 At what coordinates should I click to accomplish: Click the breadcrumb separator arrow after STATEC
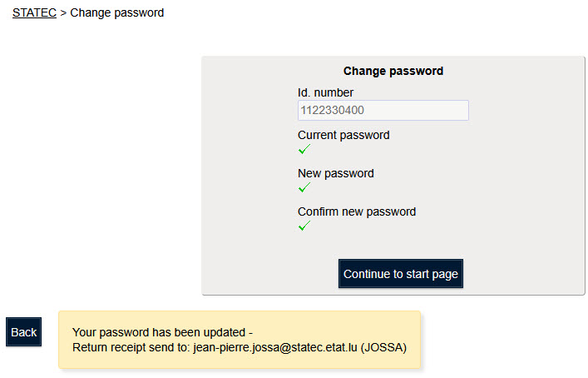[x=63, y=12]
